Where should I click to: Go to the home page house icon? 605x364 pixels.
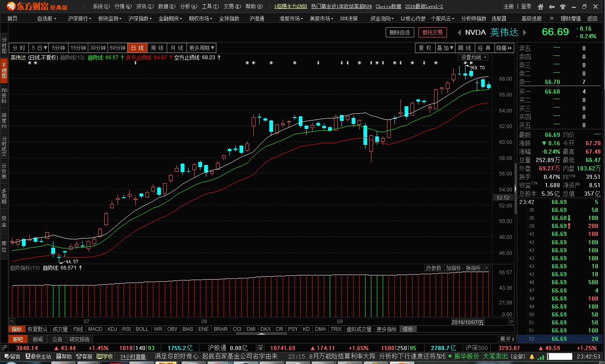(x=540, y=7)
